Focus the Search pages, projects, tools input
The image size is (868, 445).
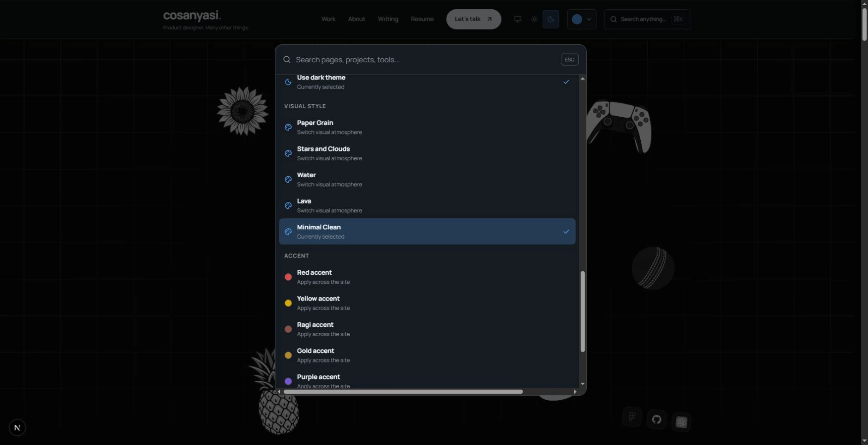click(x=425, y=60)
